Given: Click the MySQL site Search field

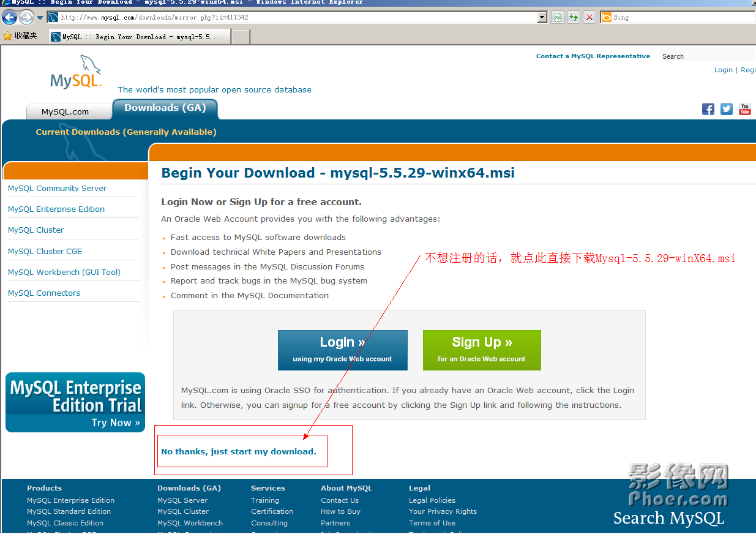Looking at the screenshot, I should click(707, 56).
